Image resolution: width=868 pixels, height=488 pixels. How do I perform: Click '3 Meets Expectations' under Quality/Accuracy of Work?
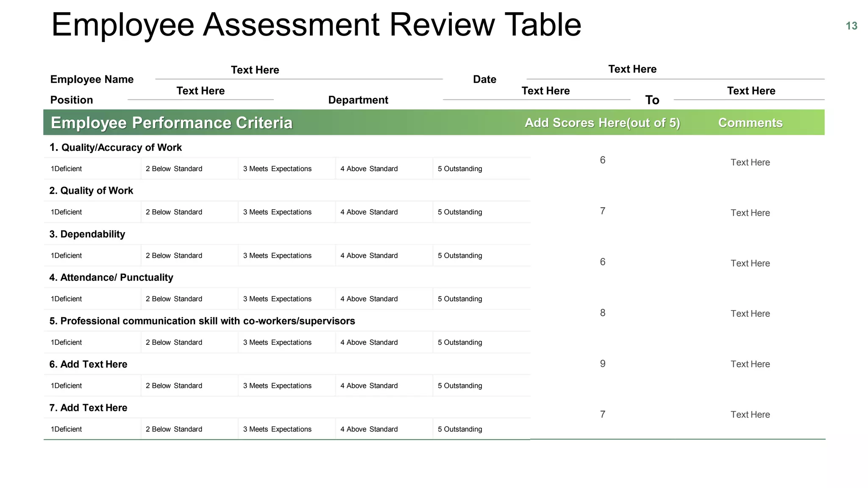(x=277, y=169)
